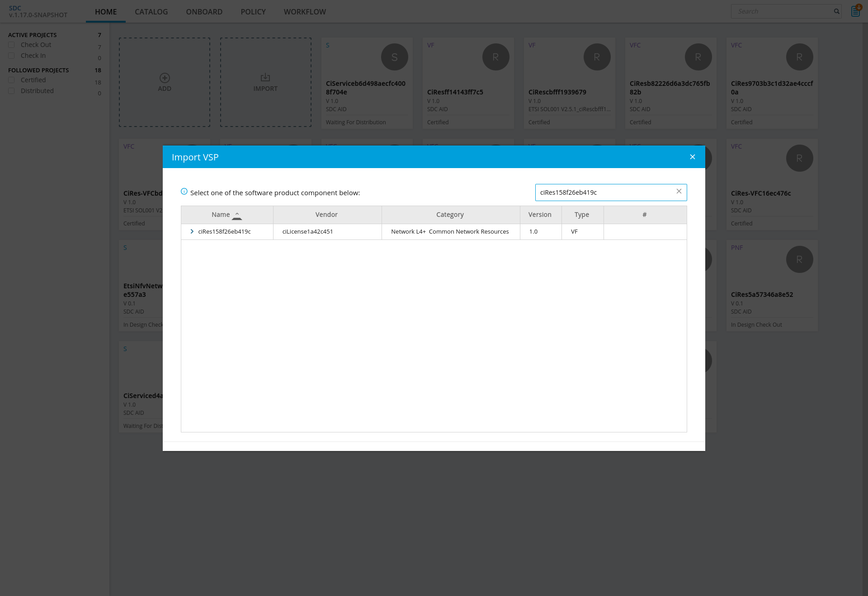The image size is (868, 596).
Task: Click the R icon on CiResff14143ff7c5 card
Action: [496, 57]
